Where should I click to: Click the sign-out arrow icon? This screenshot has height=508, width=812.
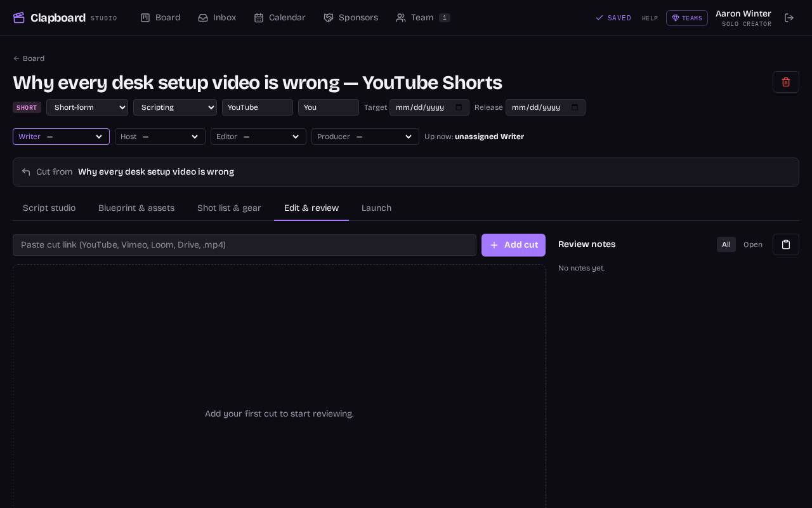(x=789, y=18)
